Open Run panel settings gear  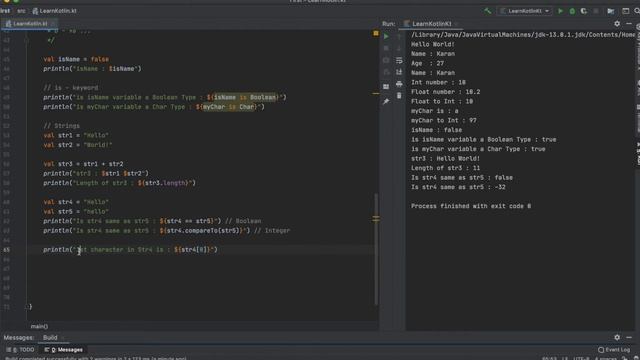pyautogui.click(x=617, y=24)
